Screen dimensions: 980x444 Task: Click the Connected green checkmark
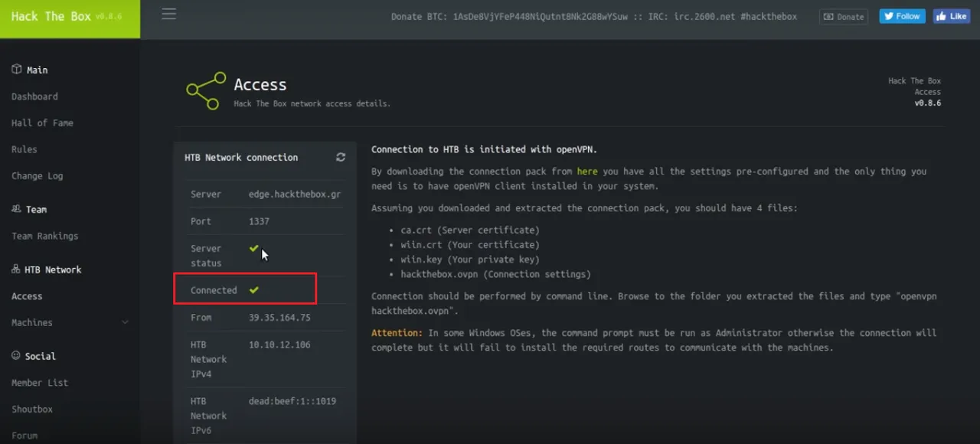[x=253, y=290]
